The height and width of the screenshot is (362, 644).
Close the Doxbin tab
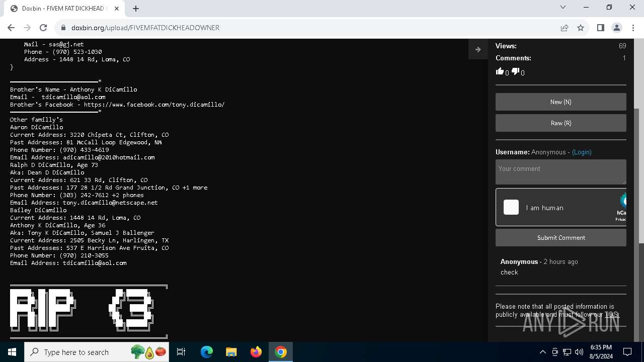tap(117, 8)
